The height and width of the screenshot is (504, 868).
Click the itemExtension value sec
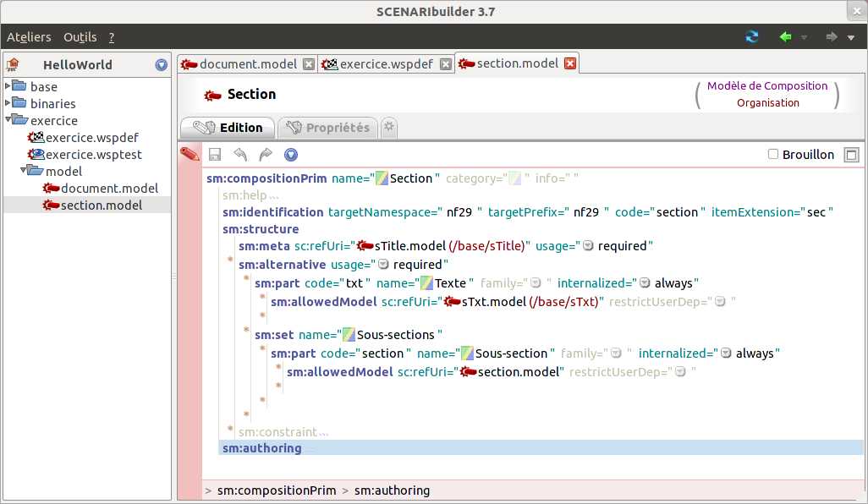pos(816,212)
